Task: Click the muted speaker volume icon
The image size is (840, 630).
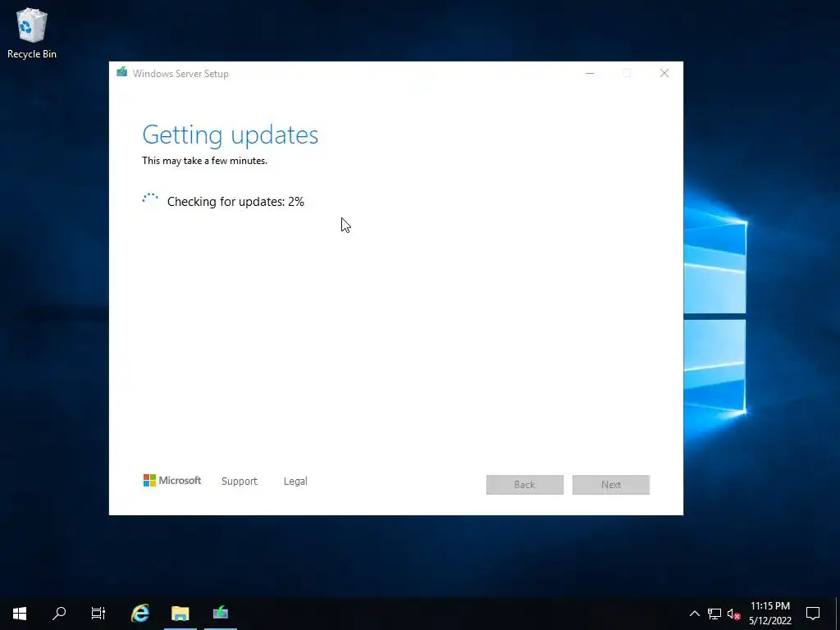Action: point(734,614)
